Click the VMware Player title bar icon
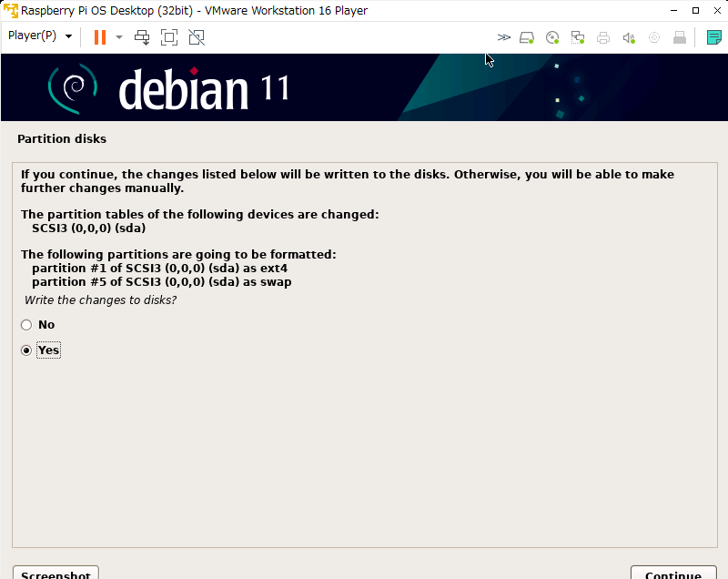Viewport: 728px width, 579px height. coord(10,10)
